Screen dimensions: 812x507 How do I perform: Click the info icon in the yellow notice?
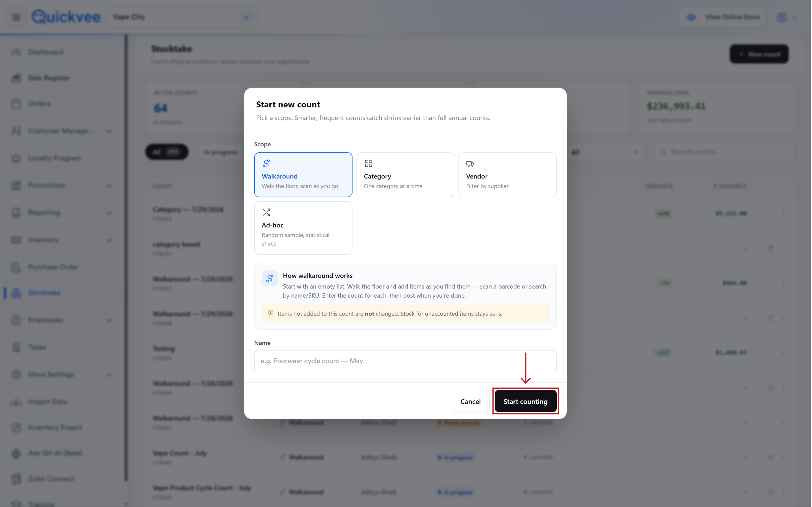pyautogui.click(x=271, y=313)
